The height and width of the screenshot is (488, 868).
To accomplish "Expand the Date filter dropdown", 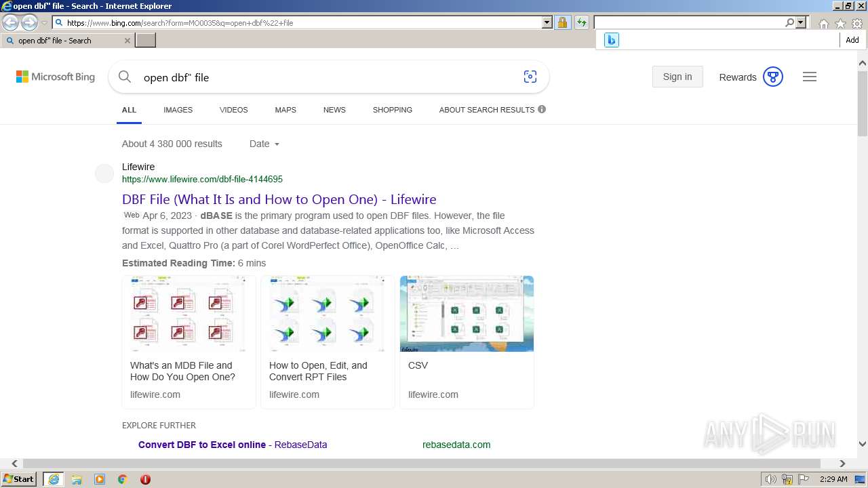I will pos(264,144).
